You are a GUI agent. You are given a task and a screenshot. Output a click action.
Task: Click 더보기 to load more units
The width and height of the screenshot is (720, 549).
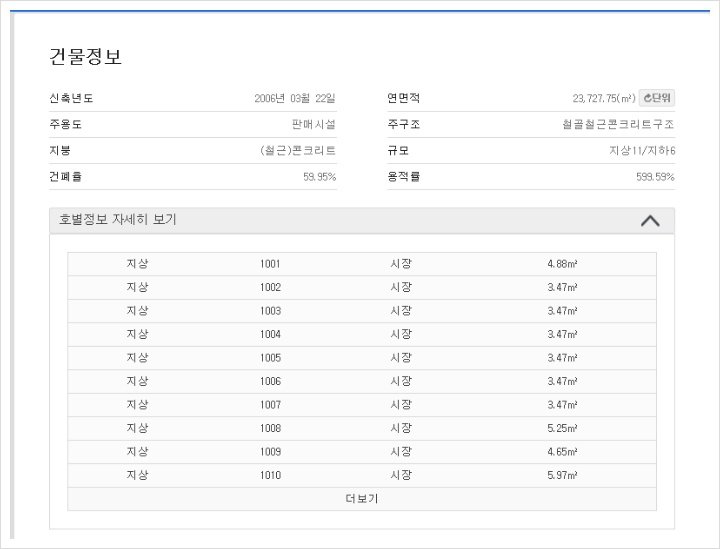click(x=361, y=499)
